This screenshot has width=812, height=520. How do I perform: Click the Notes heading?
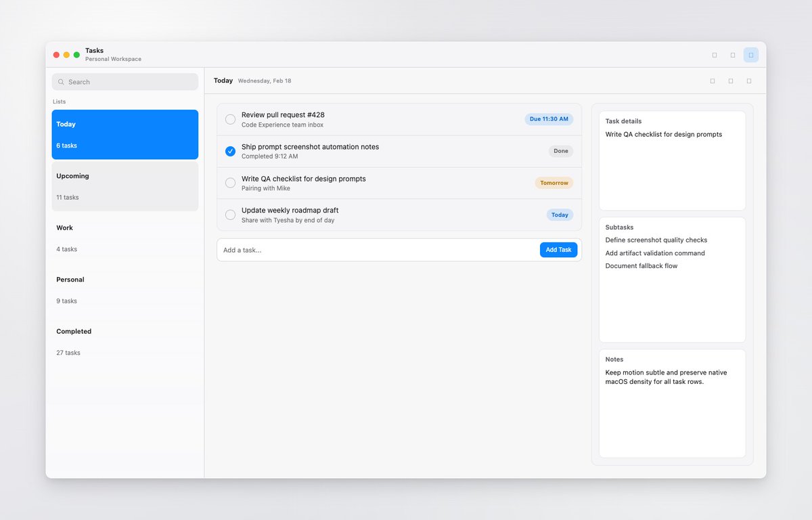point(614,360)
